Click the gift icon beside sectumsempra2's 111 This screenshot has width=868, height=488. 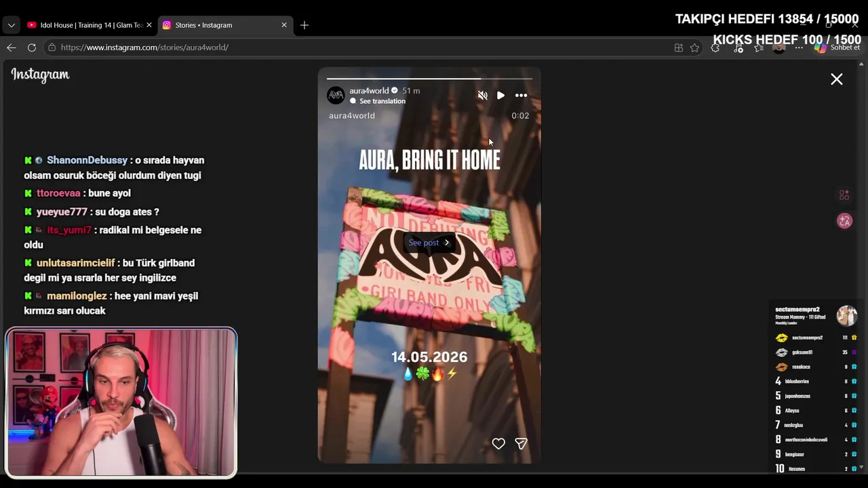[x=854, y=338]
